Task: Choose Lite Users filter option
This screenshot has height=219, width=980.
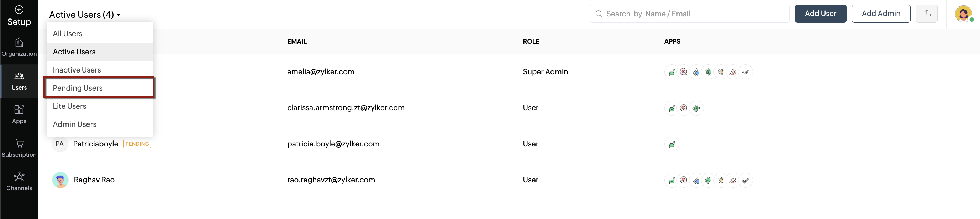Action: click(x=70, y=106)
